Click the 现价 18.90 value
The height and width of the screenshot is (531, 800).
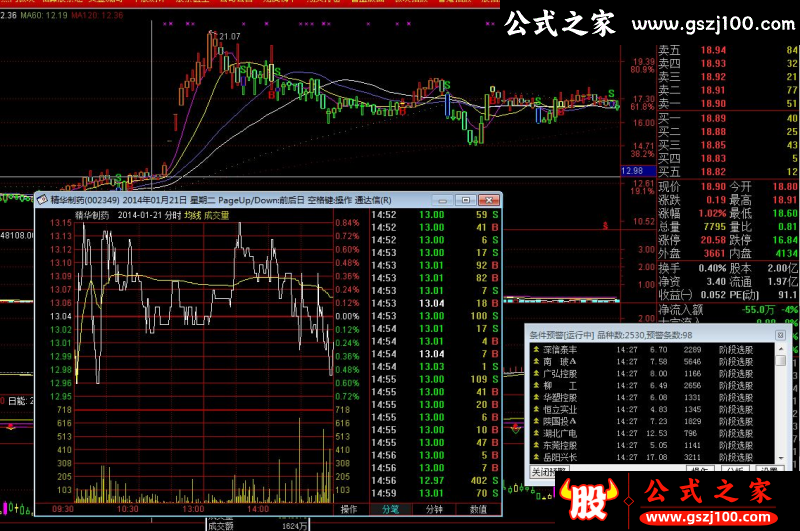click(713, 187)
